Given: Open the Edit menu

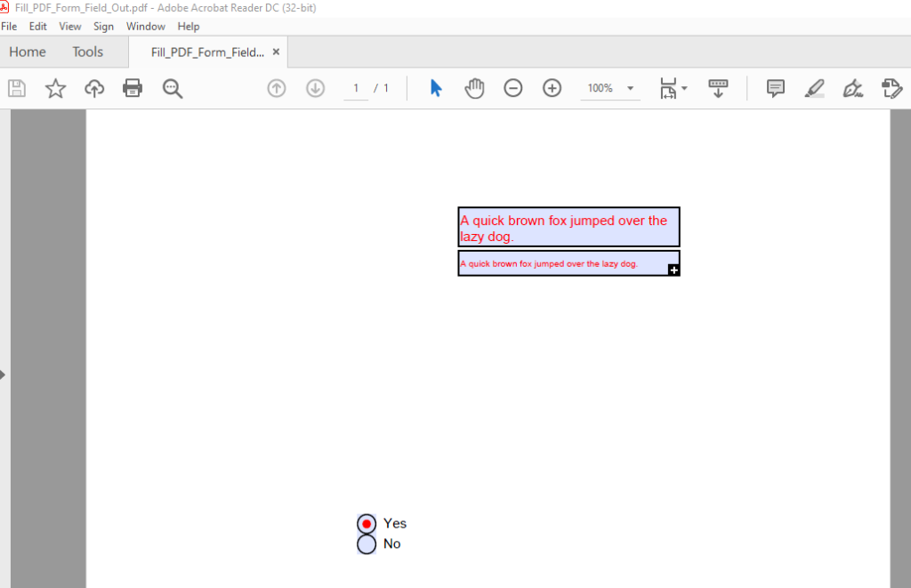Looking at the screenshot, I should 37,27.
